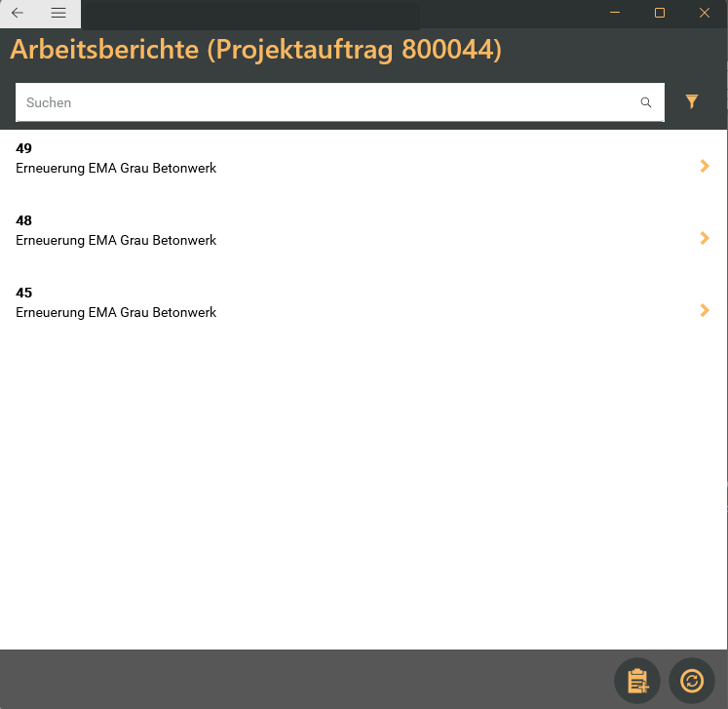Image resolution: width=728 pixels, height=709 pixels.
Task: Click description text under report 48
Action: [x=116, y=240]
